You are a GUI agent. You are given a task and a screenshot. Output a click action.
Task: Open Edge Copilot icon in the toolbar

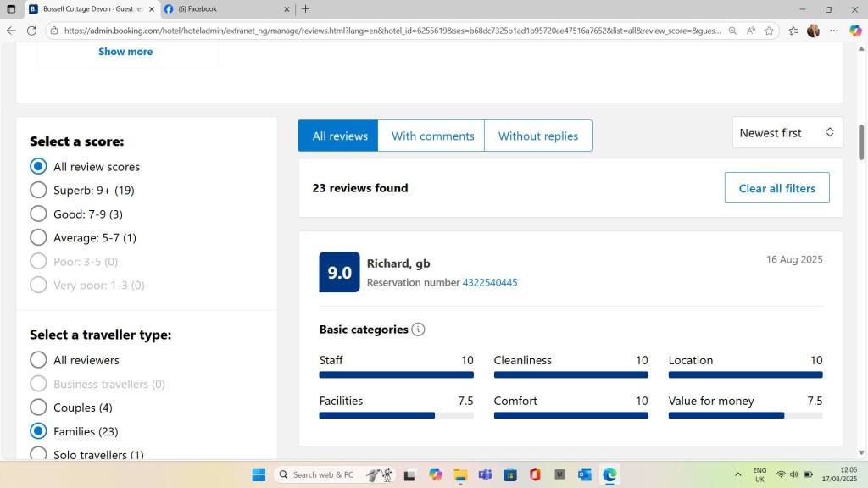click(855, 30)
